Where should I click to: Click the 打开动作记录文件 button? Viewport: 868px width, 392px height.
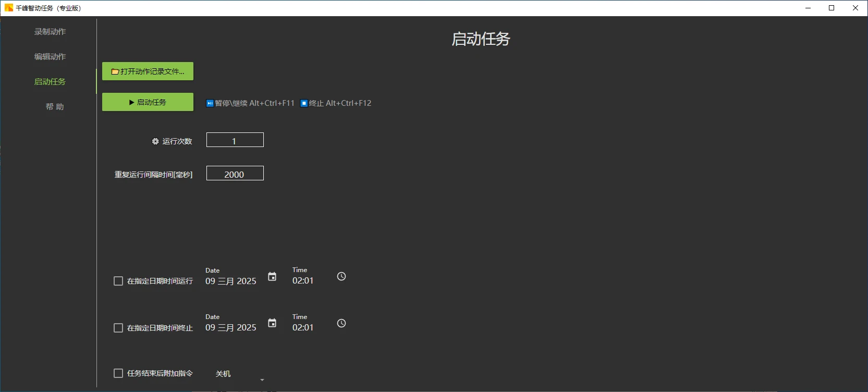click(148, 71)
